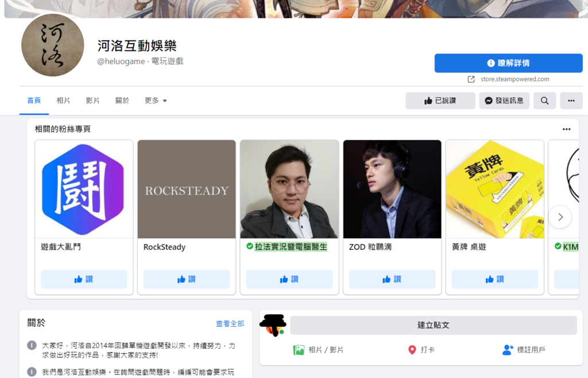
Task: Open page options three-dot menu
Action: pyautogui.click(x=571, y=101)
